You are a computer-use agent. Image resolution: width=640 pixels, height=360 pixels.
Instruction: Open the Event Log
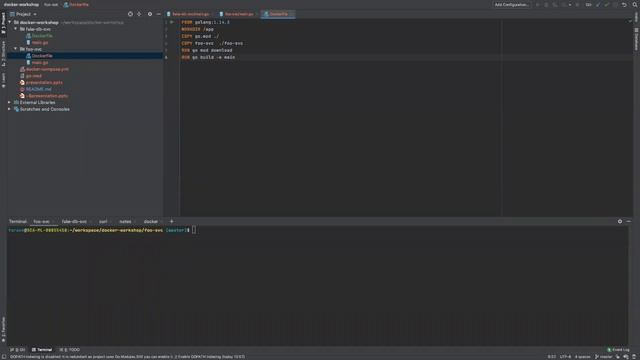point(618,350)
